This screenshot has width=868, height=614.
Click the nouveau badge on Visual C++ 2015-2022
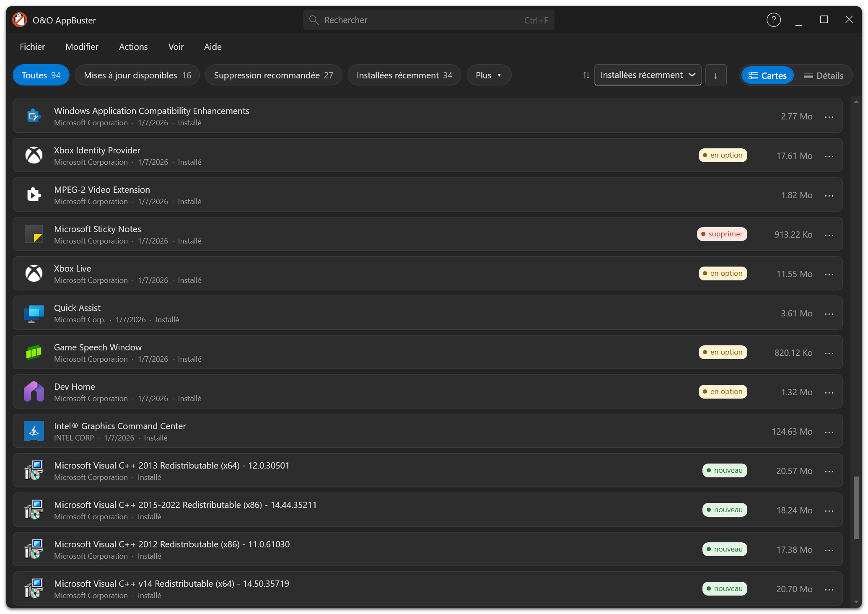[725, 510]
